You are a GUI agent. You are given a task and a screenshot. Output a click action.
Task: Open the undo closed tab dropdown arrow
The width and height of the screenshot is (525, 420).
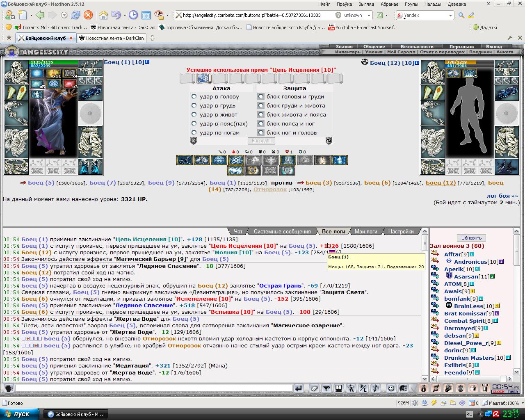click(x=124, y=15)
